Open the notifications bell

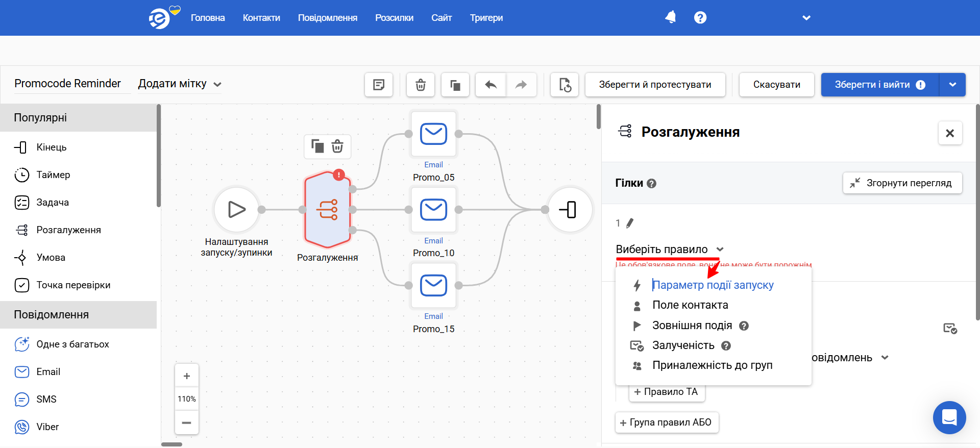[x=671, y=17]
